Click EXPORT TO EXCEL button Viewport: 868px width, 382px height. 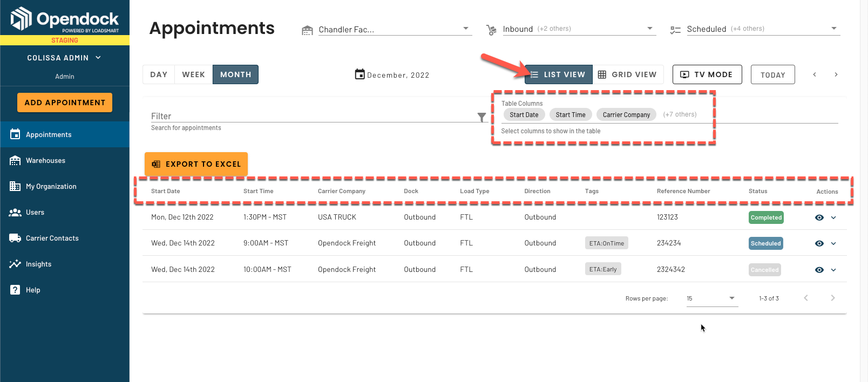pyautogui.click(x=196, y=164)
